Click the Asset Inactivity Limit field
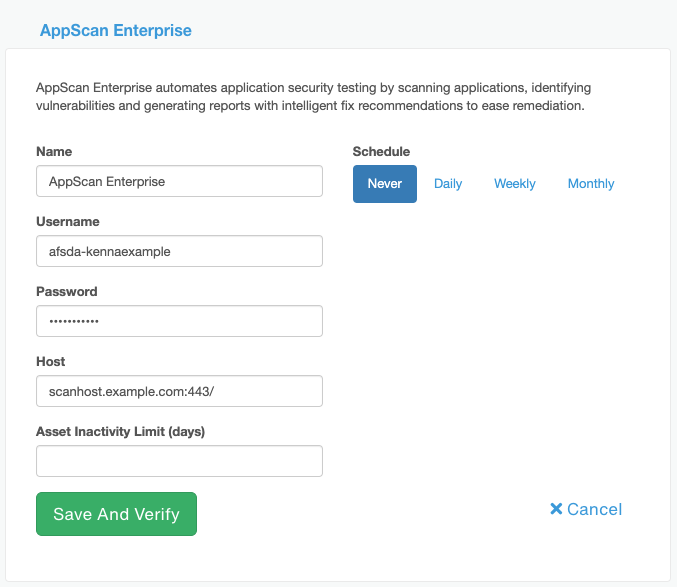Image resolution: width=677 pixels, height=587 pixels. pyautogui.click(x=179, y=461)
